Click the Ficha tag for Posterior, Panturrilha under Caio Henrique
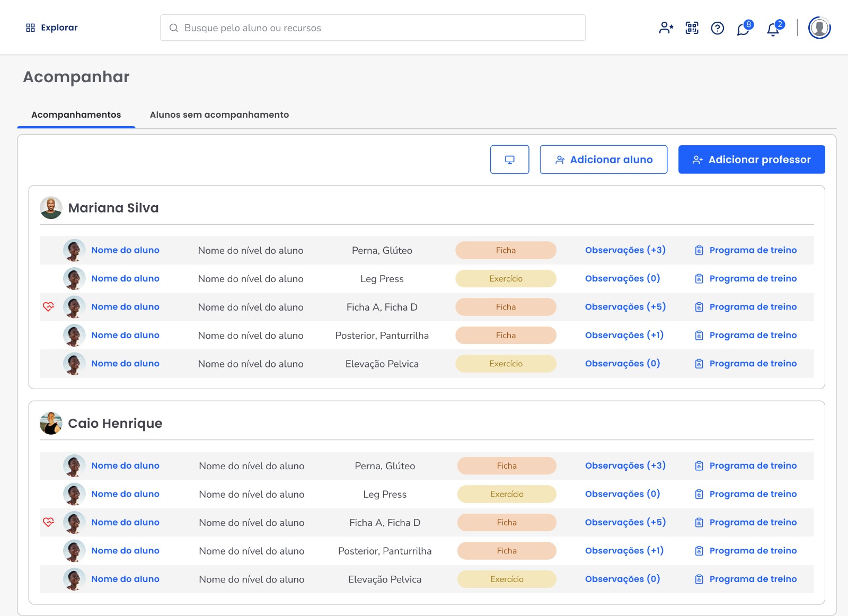 coord(506,551)
